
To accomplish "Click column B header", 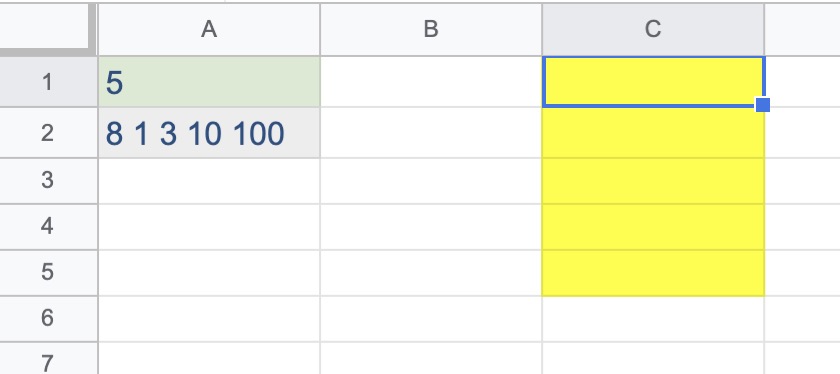I will (431, 29).
